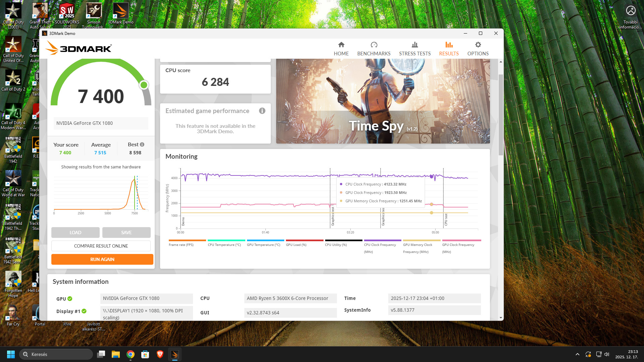Click the scroll up arrow in 3DMark
Screen dimensions: 644x362
501,62
